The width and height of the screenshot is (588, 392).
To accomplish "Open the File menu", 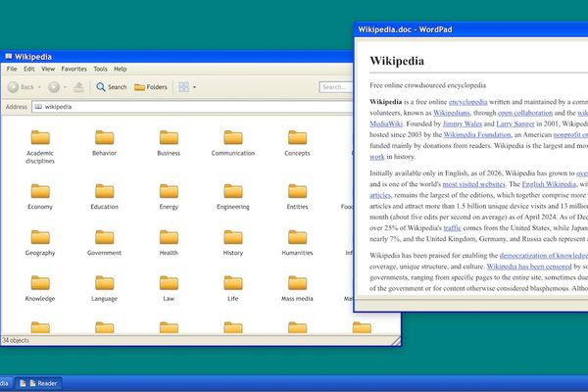I will [x=12, y=69].
